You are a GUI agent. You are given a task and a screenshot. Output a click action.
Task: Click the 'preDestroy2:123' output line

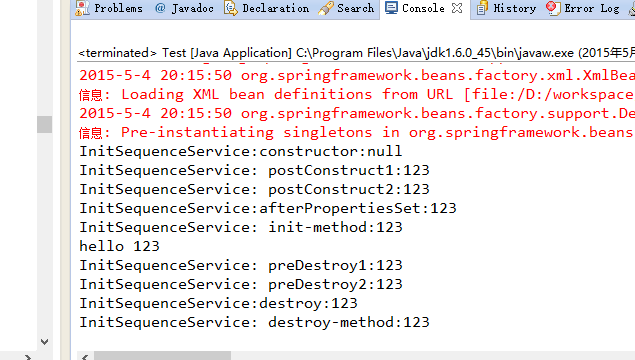(241, 284)
